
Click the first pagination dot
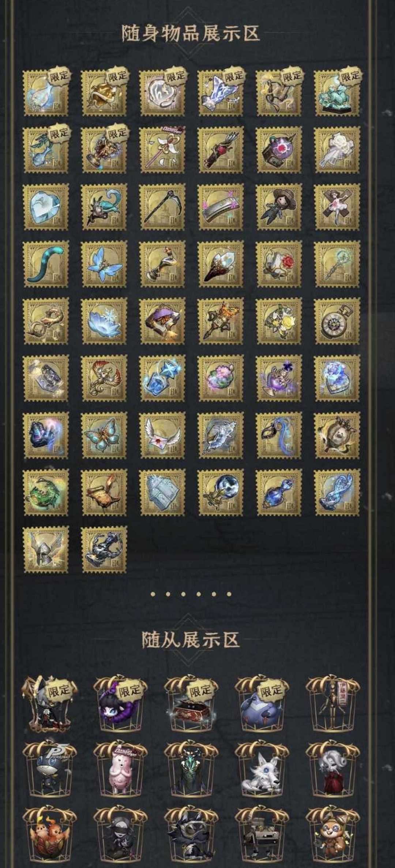point(153,594)
